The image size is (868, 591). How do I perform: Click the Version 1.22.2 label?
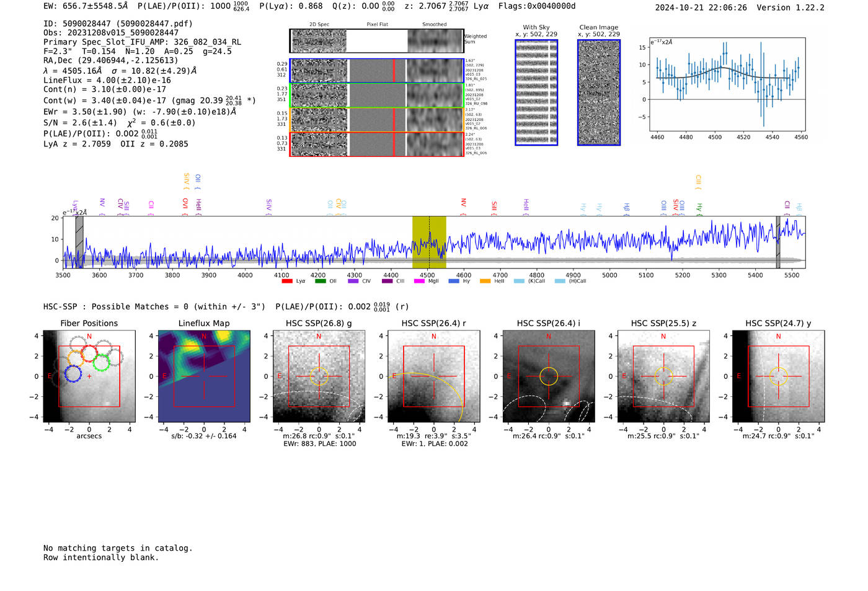click(790, 7)
